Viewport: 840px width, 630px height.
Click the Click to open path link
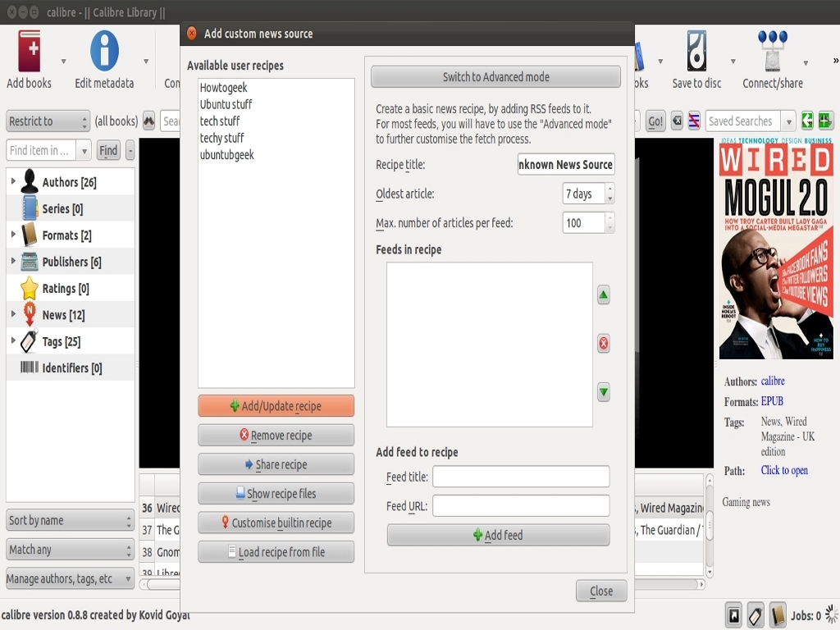(x=784, y=470)
